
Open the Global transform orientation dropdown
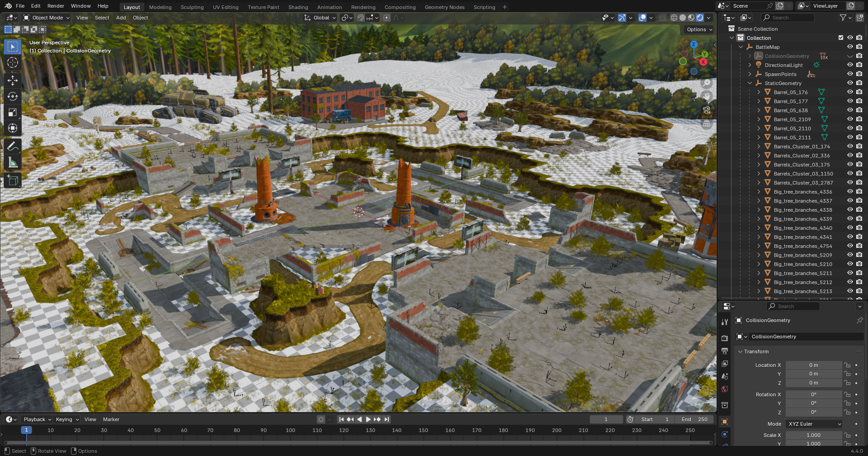(x=321, y=18)
